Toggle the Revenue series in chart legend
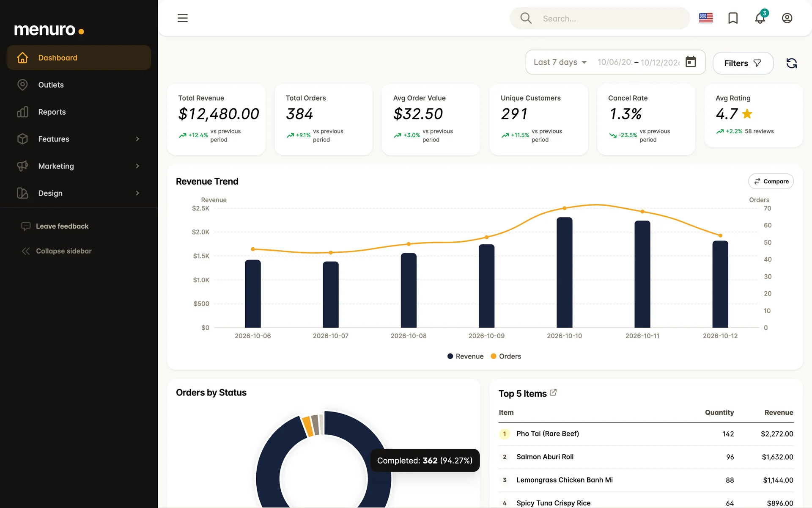812x508 pixels. 465,356
